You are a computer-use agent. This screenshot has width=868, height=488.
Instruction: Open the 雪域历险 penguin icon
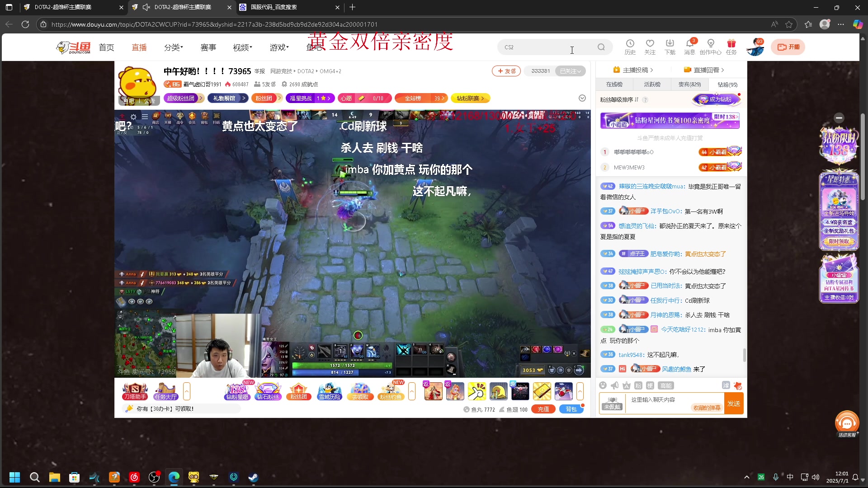pos(330,391)
